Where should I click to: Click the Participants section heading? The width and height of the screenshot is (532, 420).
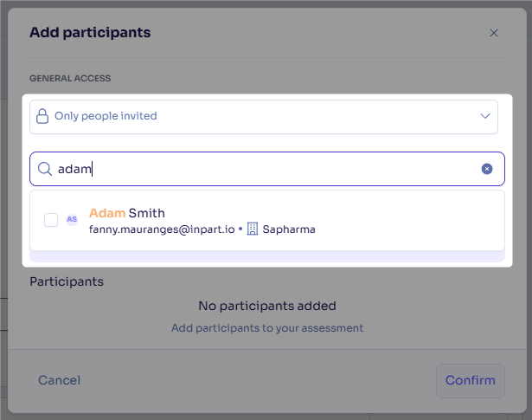pyautogui.click(x=67, y=281)
